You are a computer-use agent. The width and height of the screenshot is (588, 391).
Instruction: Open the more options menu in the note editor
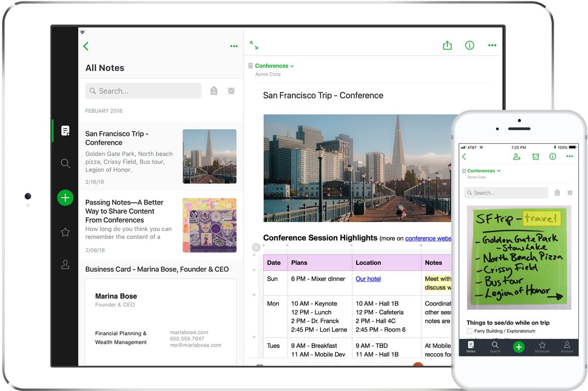tap(492, 45)
